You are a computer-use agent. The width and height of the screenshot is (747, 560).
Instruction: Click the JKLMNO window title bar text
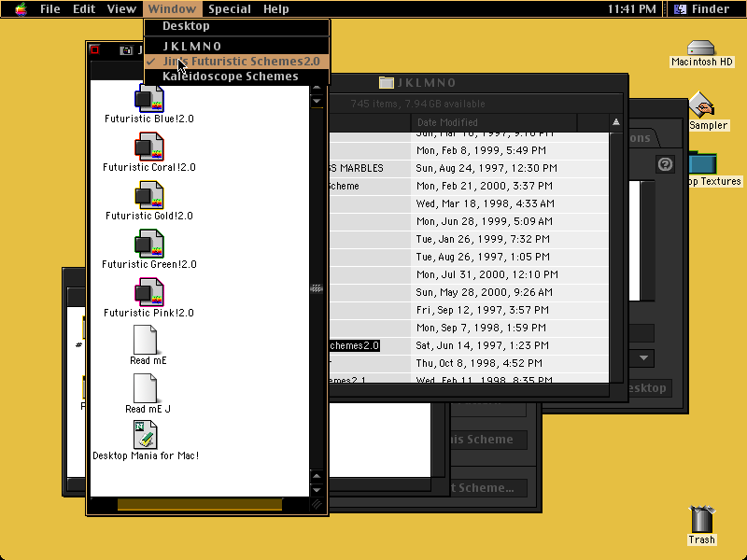[427, 82]
